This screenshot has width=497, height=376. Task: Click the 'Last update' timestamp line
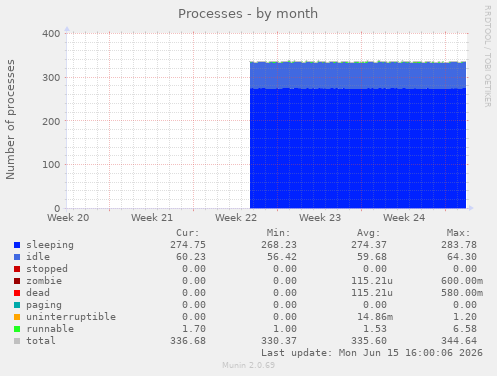(x=372, y=353)
